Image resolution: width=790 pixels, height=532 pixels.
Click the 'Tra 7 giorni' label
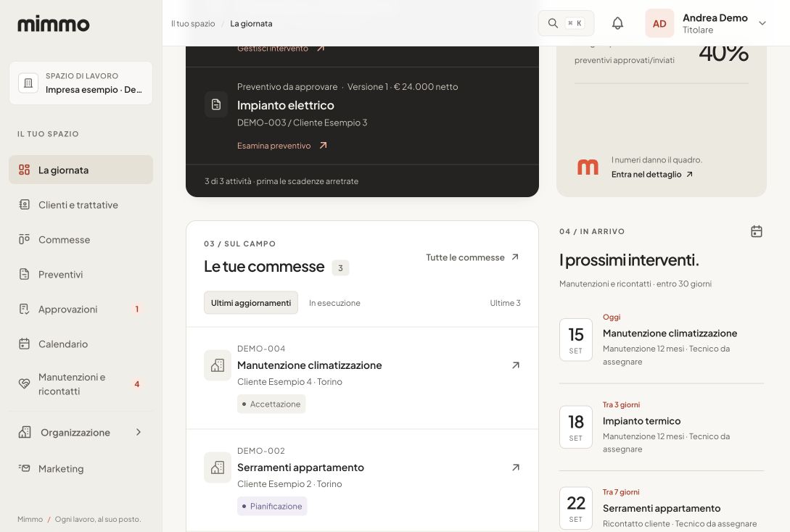coord(621,492)
